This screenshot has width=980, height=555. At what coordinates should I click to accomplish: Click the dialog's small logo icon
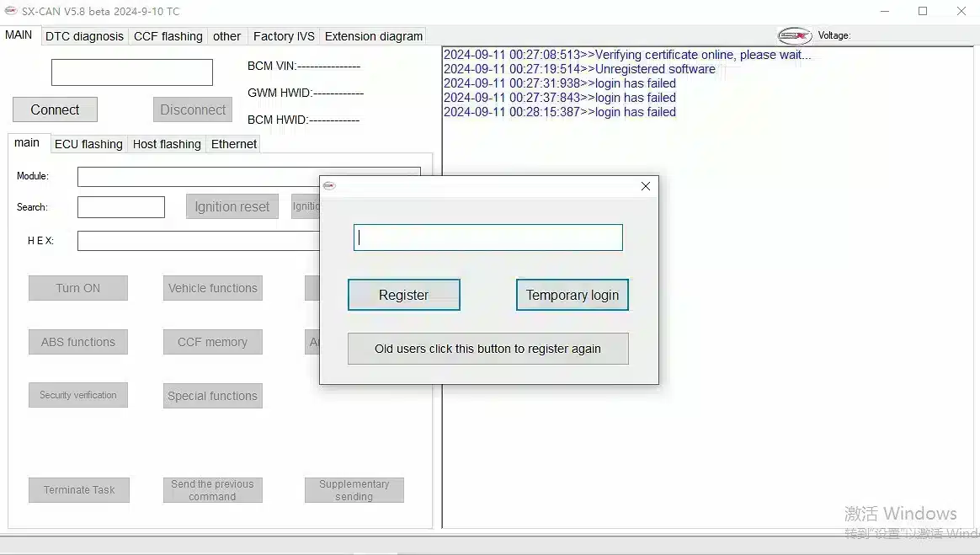329,186
